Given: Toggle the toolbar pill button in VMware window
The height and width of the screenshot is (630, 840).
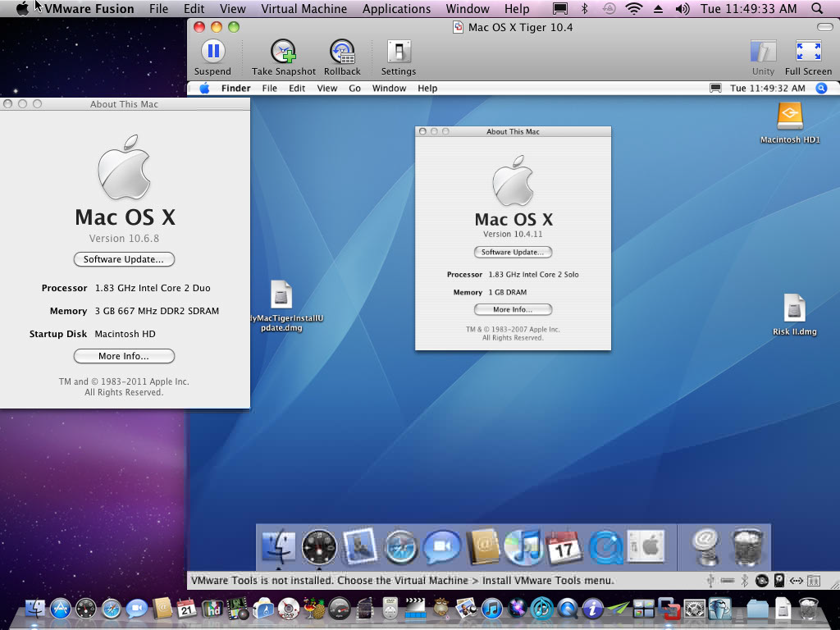Looking at the screenshot, I should [825, 27].
